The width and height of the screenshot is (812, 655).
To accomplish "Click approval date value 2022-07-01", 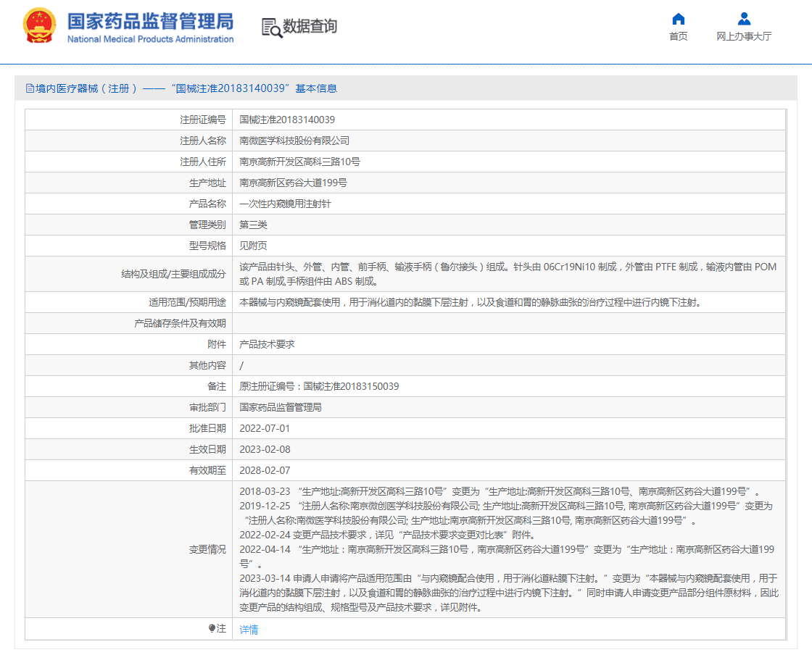I will click(265, 428).
